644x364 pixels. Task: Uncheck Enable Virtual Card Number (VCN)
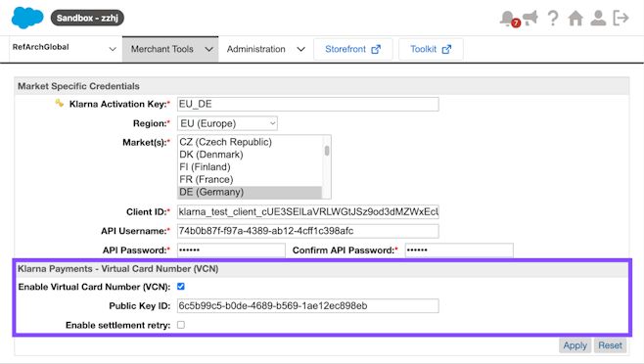tap(181, 287)
